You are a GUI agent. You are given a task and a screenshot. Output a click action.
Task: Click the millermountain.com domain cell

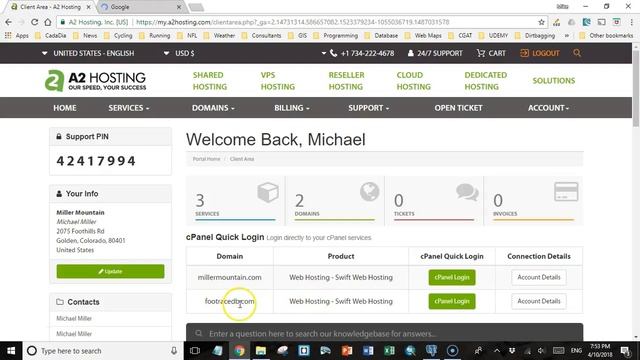230,277
